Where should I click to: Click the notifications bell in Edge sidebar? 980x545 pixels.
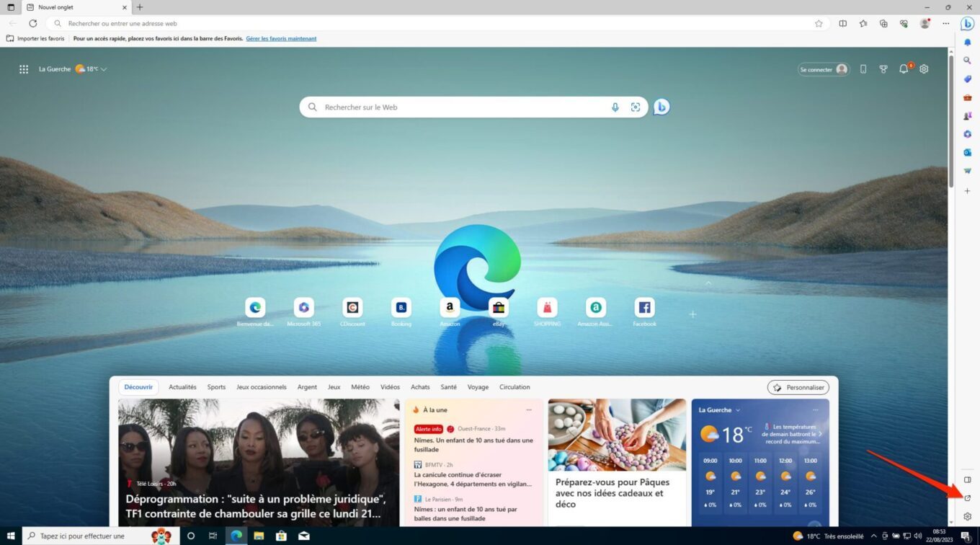pyautogui.click(x=968, y=43)
